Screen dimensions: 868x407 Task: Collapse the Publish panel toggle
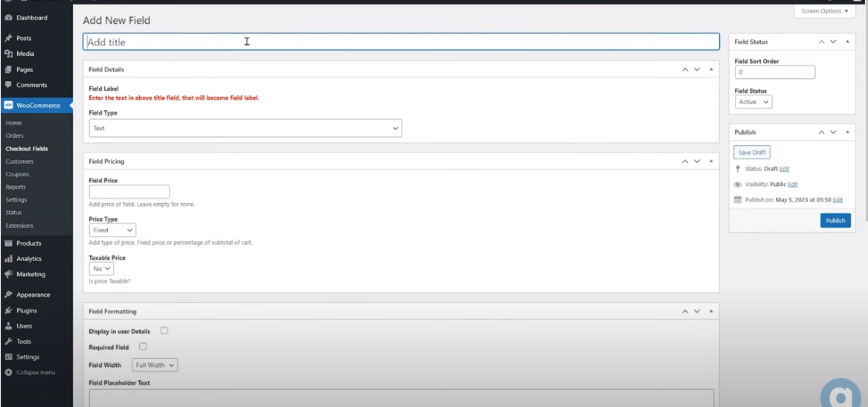click(x=847, y=132)
